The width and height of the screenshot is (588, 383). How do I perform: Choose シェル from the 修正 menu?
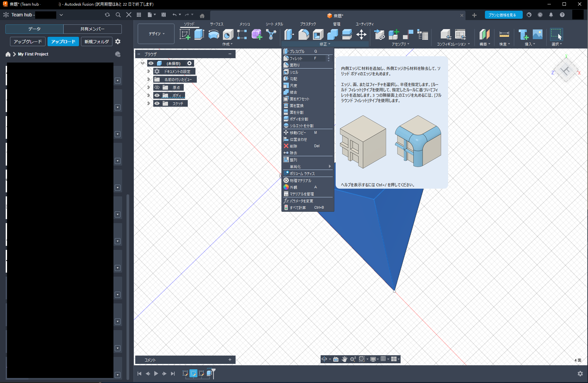294,72
